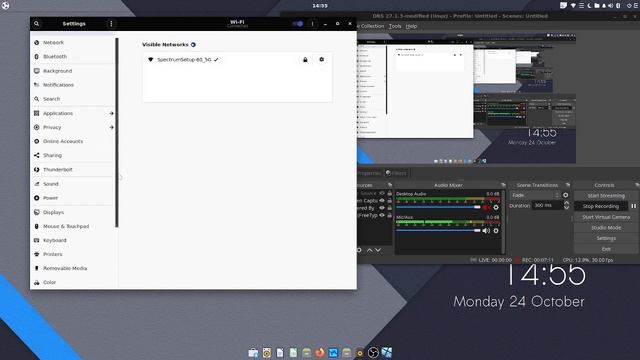
Task: Open scene transition properties gear
Action: tap(565, 196)
